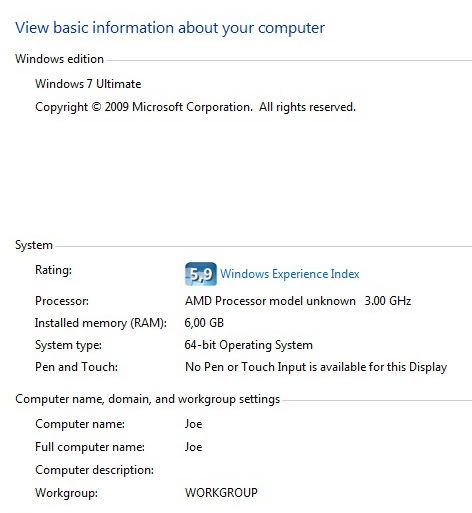Click the Computer name, domain, and workgroup settings header
The width and height of the screenshot is (472, 513).
(148, 399)
